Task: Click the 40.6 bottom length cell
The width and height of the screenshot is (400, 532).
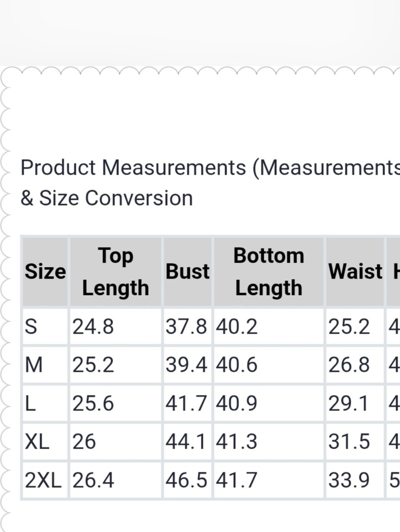Action: [269, 365]
